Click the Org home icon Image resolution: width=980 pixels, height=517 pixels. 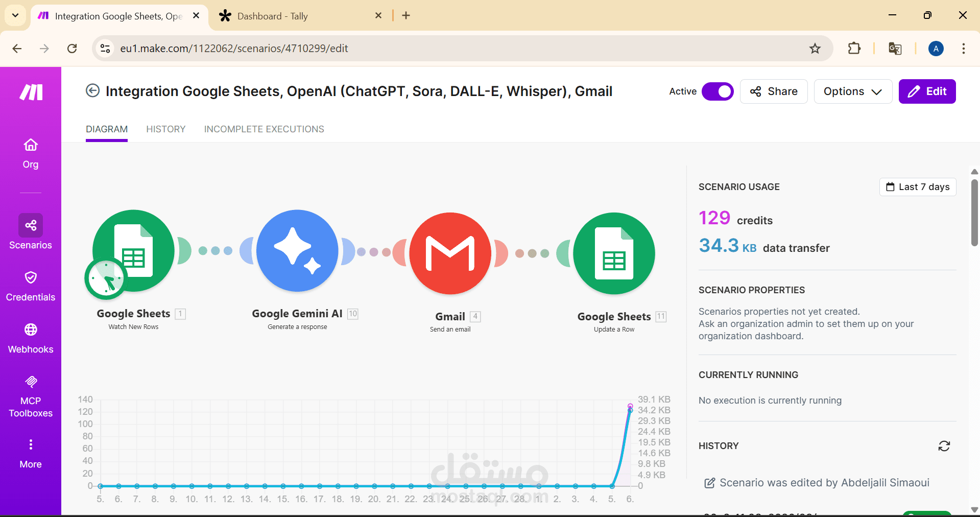coord(30,152)
